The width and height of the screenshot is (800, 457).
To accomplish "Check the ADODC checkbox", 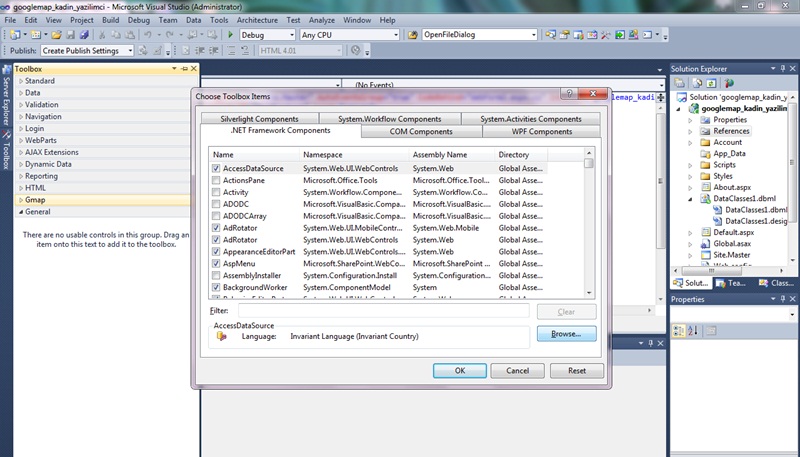I will pyautogui.click(x=216, y=204).
